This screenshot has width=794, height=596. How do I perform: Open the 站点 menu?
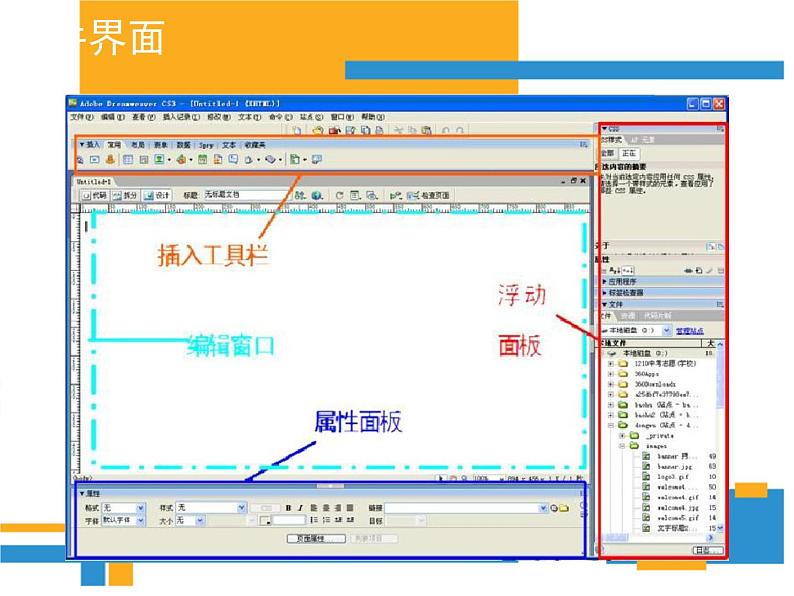311,117
